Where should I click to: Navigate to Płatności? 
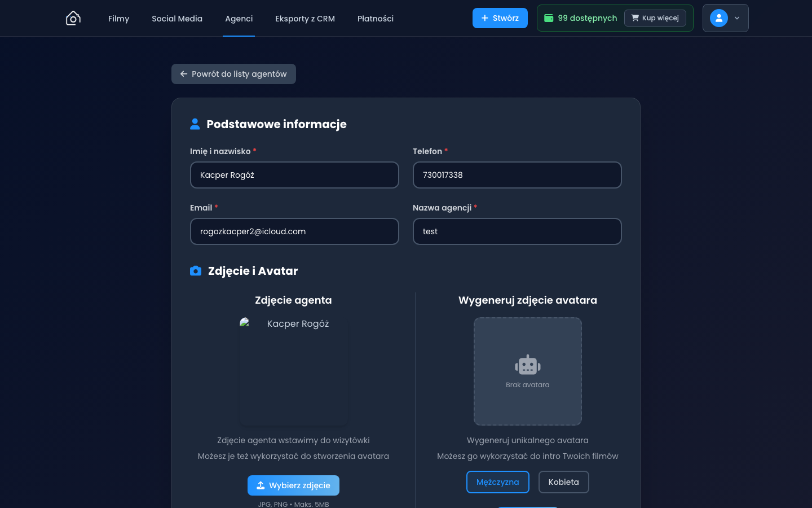click(x=376, y=19)
